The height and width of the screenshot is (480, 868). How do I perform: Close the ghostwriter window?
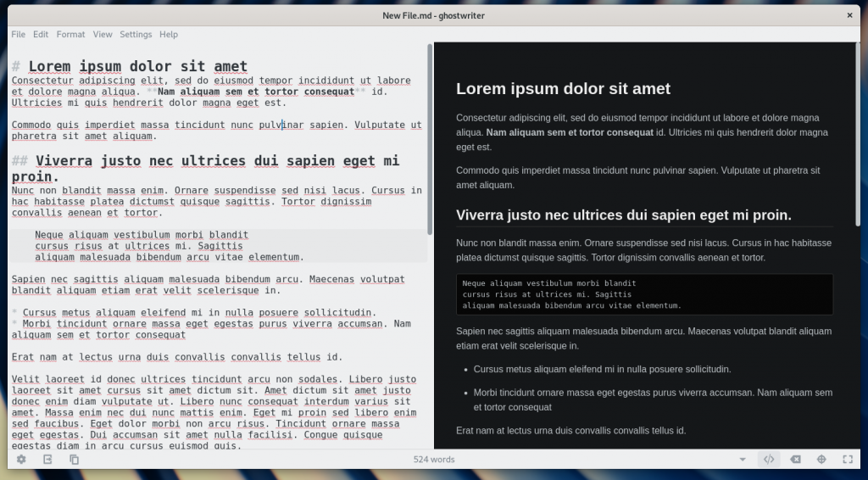pos(849,15)
